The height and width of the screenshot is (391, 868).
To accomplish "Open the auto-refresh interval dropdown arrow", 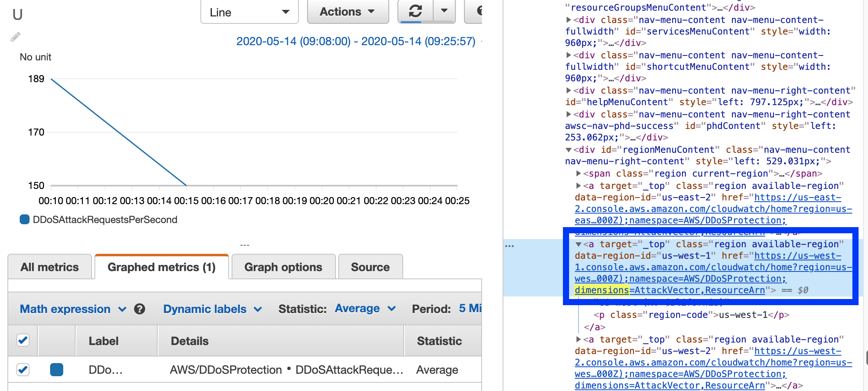I will [443, 11].
